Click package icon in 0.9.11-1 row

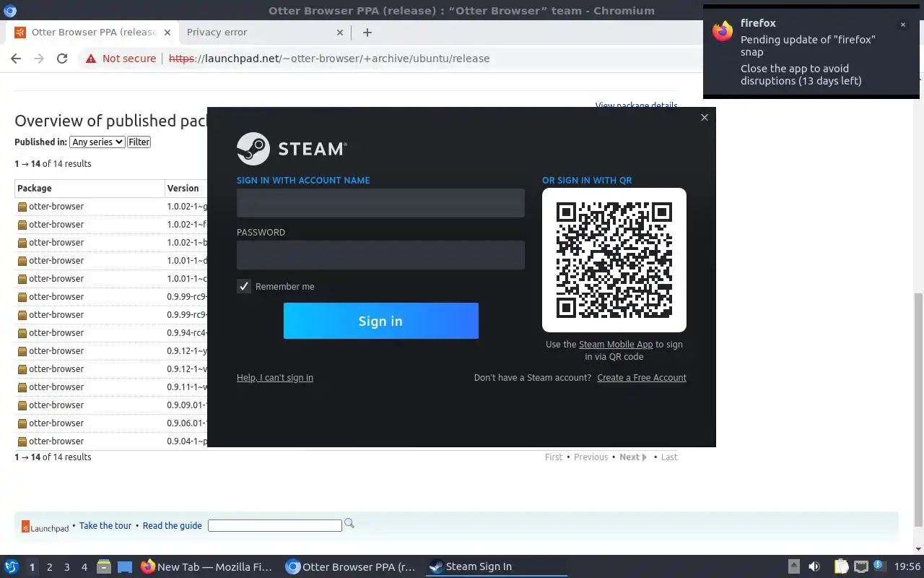tap(22, 387)
